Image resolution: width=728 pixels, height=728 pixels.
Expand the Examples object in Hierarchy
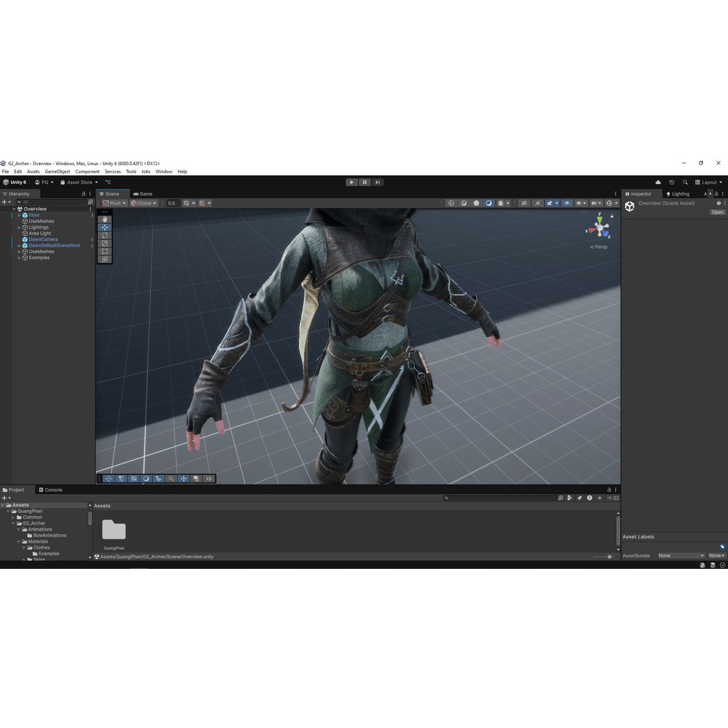(19, 257)
